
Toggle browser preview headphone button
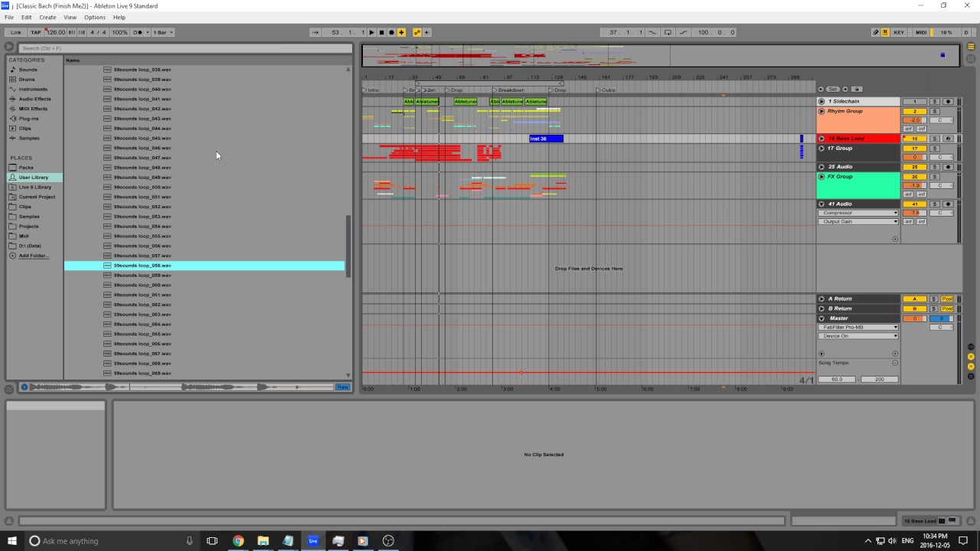coord(24,387)
